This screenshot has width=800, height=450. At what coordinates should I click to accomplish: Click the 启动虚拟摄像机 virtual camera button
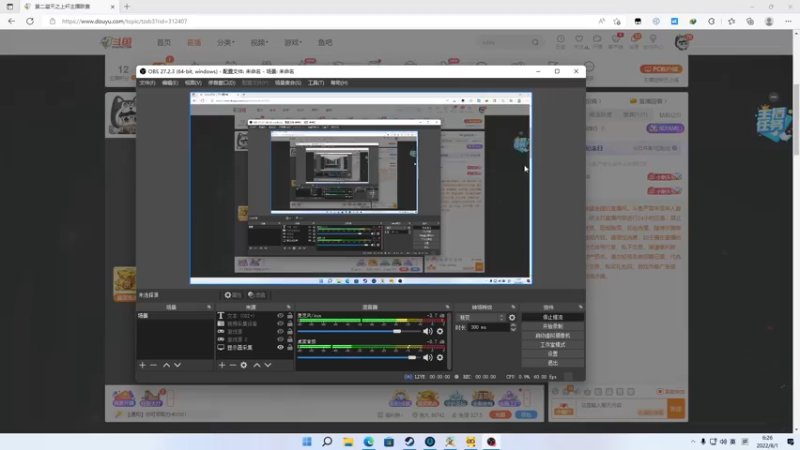click(553, 336)
